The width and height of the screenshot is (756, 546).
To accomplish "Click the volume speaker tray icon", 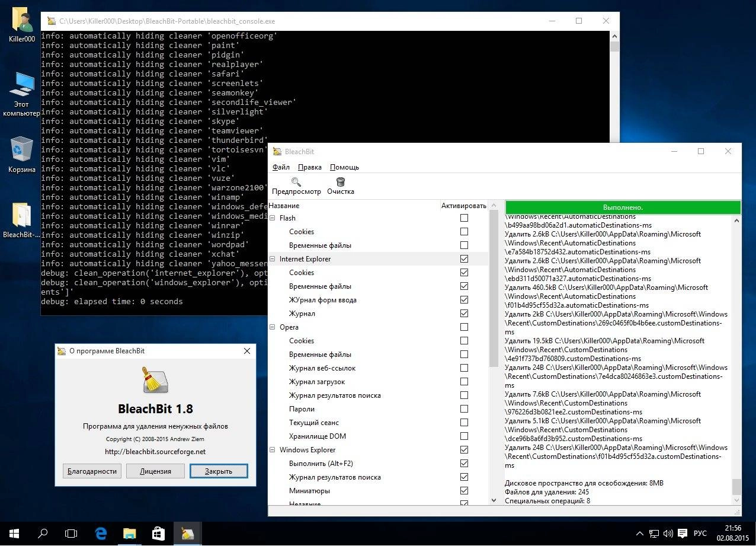I will coord(668,534).
